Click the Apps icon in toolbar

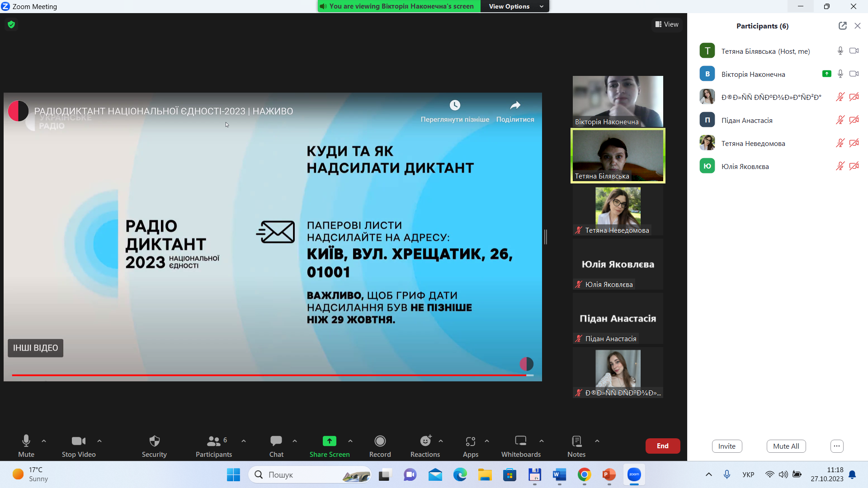(x=470, y=441)
